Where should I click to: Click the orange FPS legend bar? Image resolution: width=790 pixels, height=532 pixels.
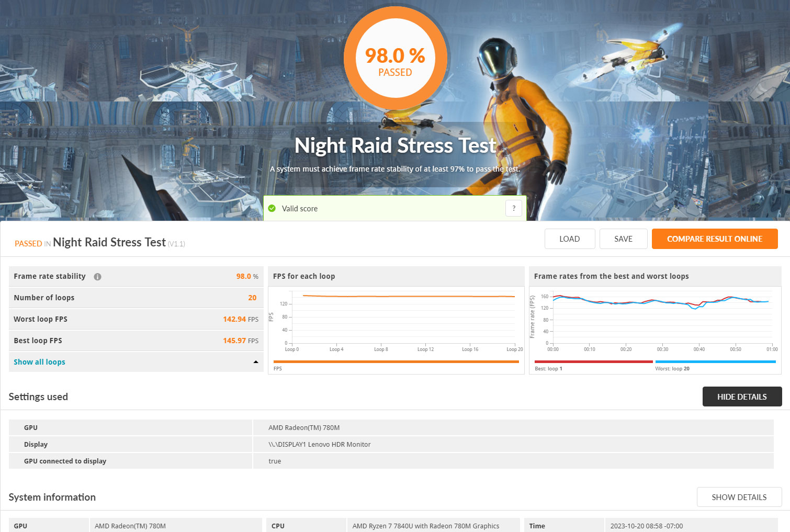(x=396, y=361)
